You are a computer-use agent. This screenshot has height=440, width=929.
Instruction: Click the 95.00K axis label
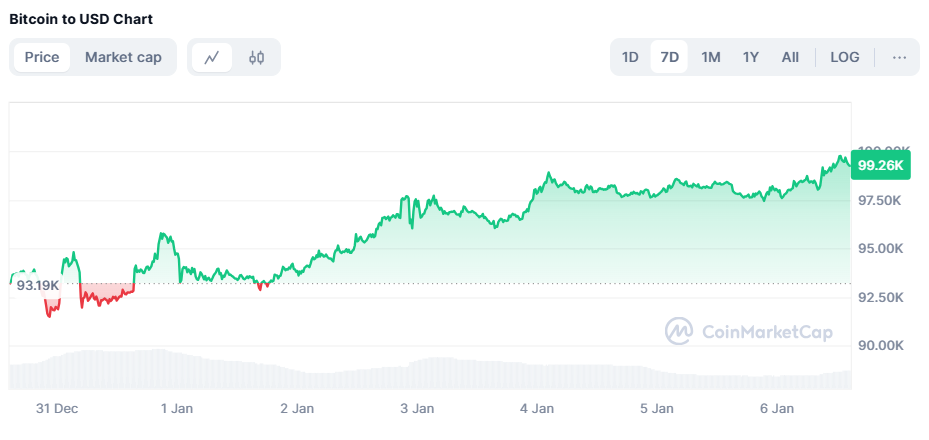pos(880,248)
